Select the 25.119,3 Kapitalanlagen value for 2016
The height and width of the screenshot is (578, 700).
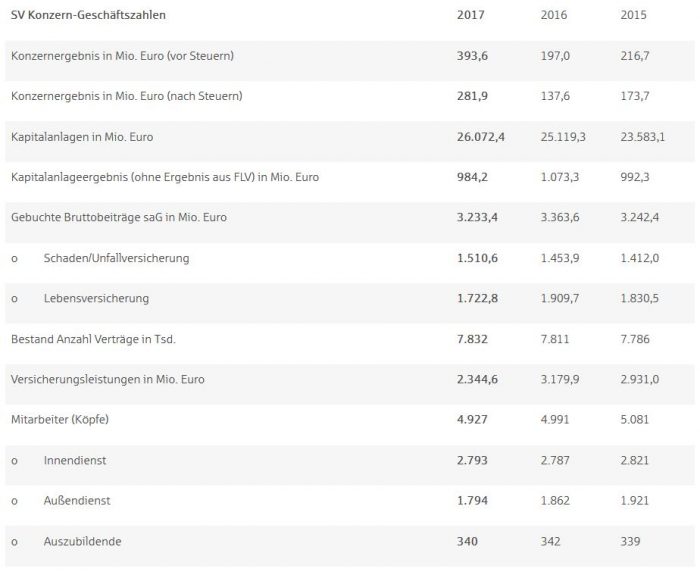[x=563, y=137]
